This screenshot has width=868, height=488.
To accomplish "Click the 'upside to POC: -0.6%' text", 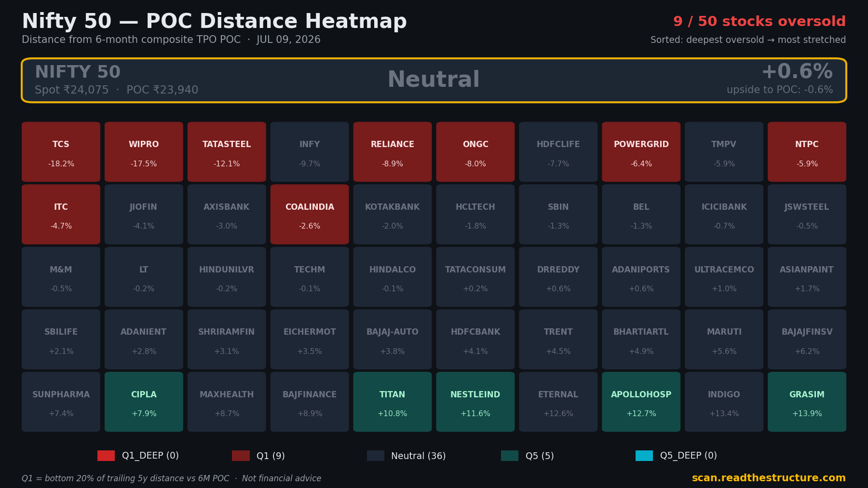I will click(x=780, y=90).
